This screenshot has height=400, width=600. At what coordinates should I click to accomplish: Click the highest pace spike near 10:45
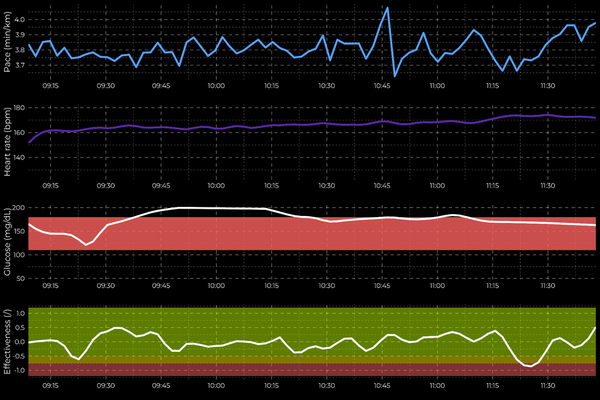387,8
